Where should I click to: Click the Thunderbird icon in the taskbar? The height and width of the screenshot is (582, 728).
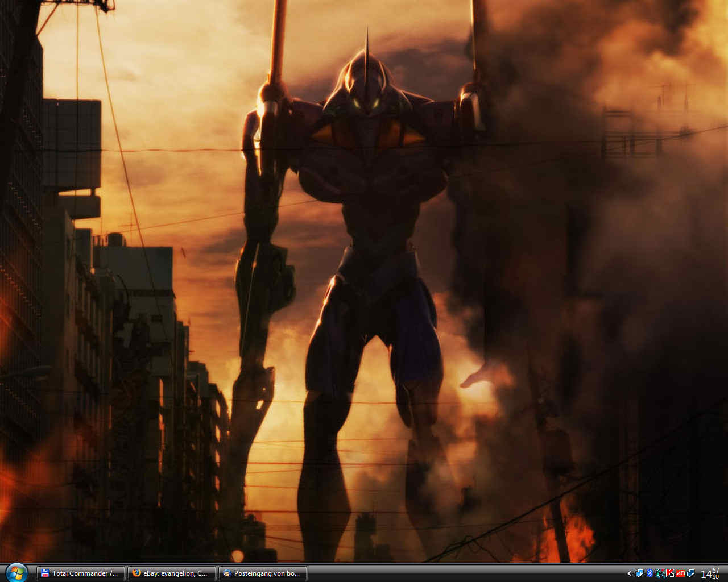coord(227,573)
